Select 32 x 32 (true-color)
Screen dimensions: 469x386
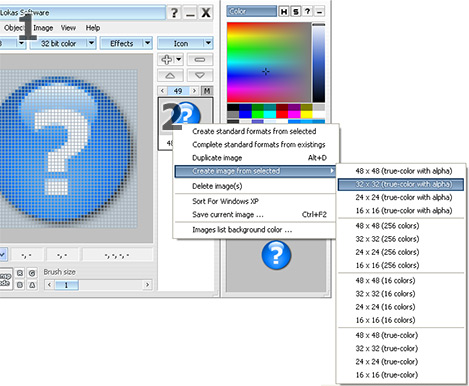tap(401, 348)
